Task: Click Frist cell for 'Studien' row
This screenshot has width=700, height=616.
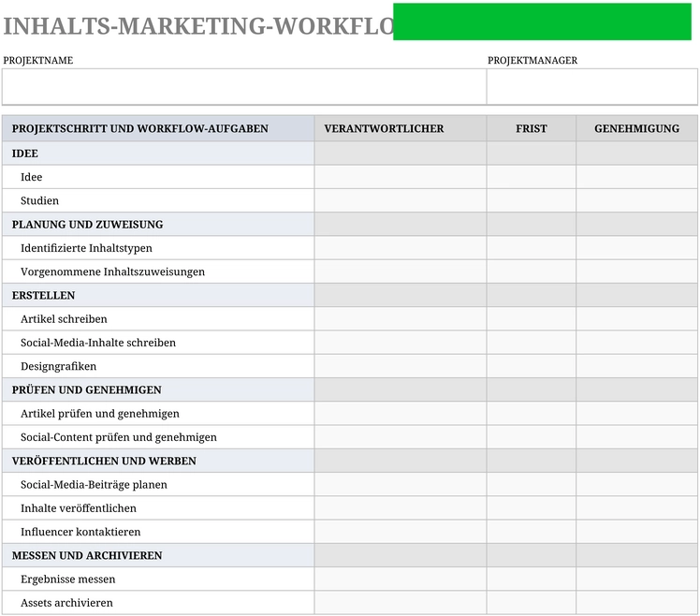Action: click(532, 201)
